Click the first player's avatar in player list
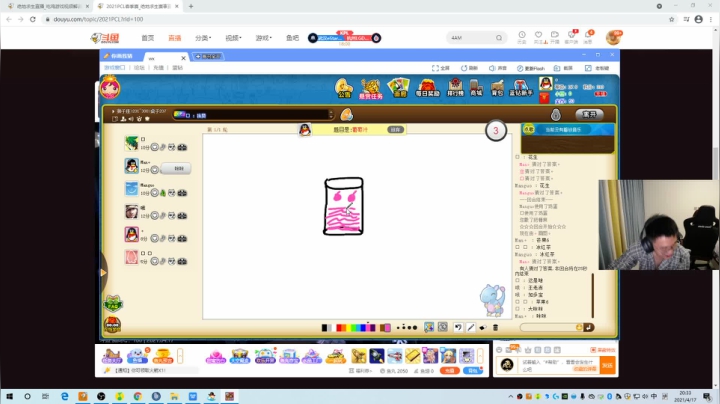Image resolution: width=720 pixels, height=404 pixels. [x=131, y=143]
